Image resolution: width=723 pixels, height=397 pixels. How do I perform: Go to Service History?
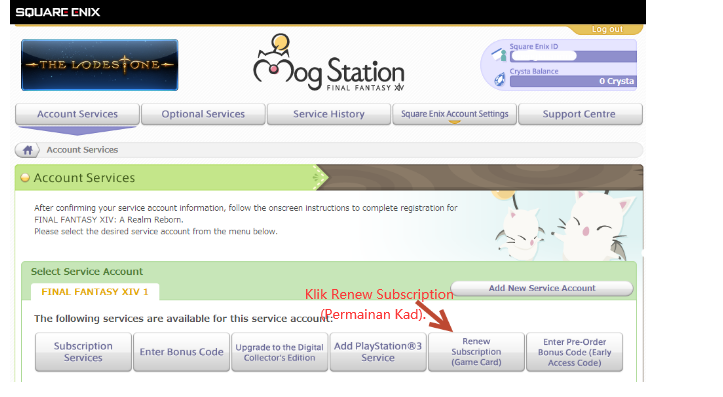[x=329, y=114]
